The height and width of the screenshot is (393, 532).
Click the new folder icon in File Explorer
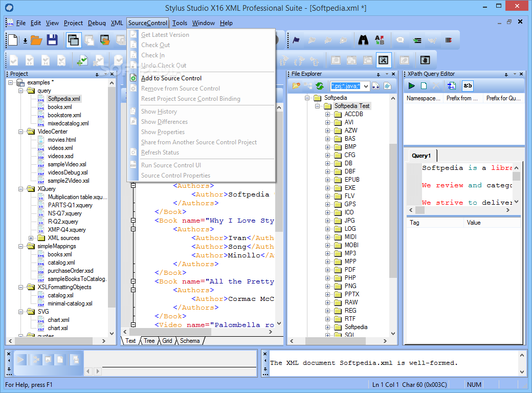[296, 86]
